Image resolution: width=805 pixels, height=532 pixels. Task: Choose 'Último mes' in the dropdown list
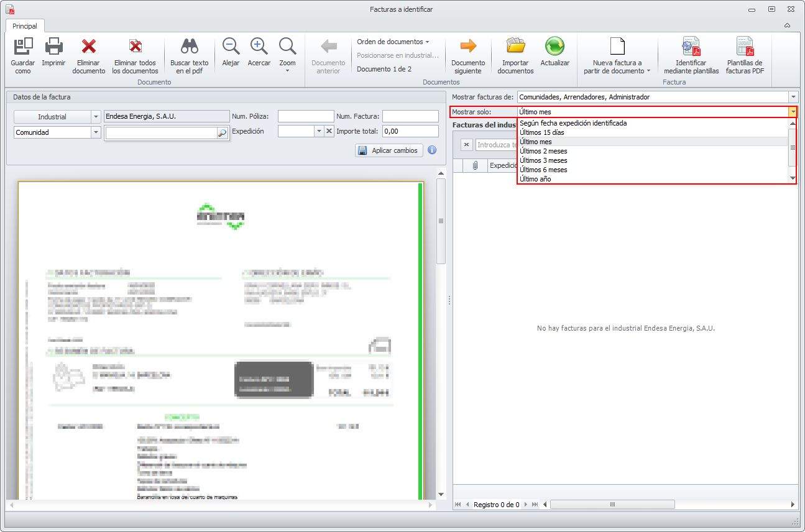click(653, 142)
